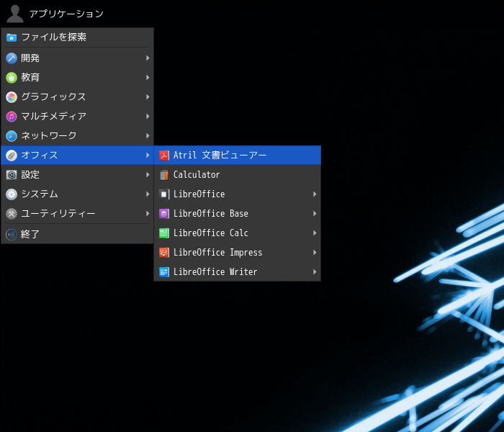The width and height of the screenshot is (504, 432).
Task: Launch Atril 文書ビューアー
Action: pyautogui.click(x=237, y=156)
